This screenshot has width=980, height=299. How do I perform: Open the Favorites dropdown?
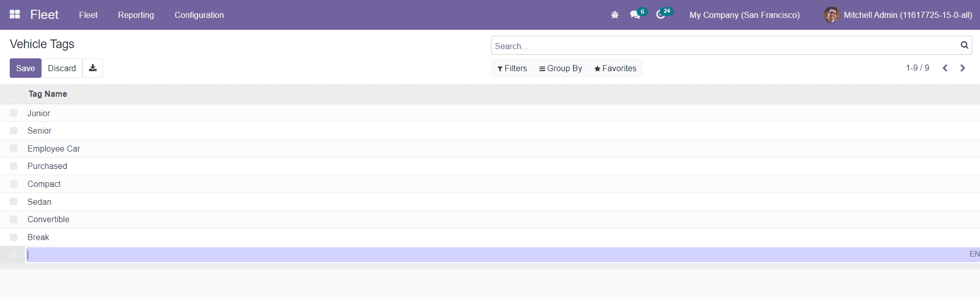point(615,69)
